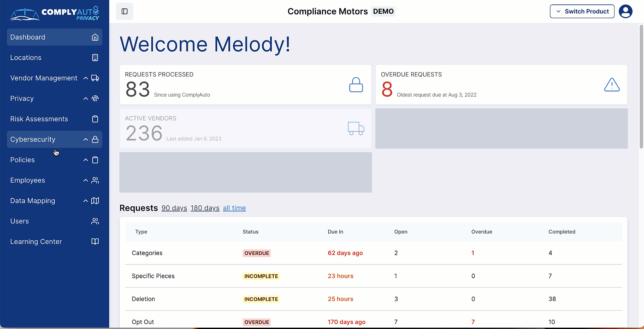Click the Locations building icon
The height and width of the screenshot is (329, 644).
pos(95,58)
